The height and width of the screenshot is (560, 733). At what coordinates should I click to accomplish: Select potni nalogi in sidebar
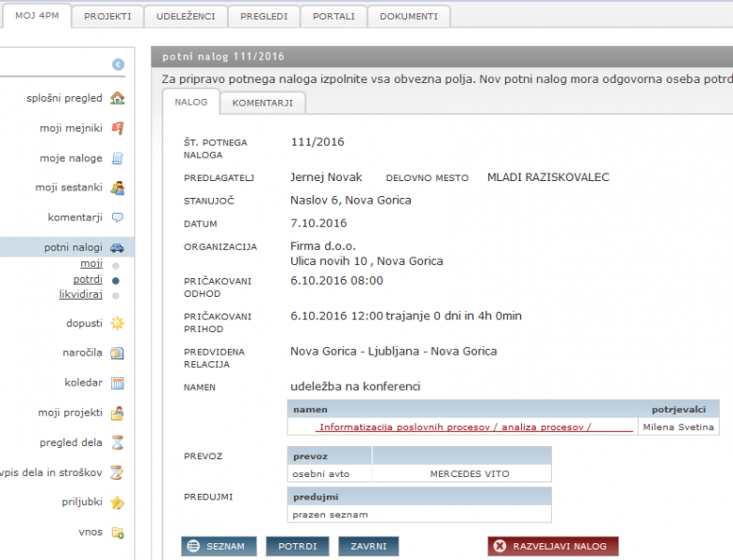click(x=73, y=247)
